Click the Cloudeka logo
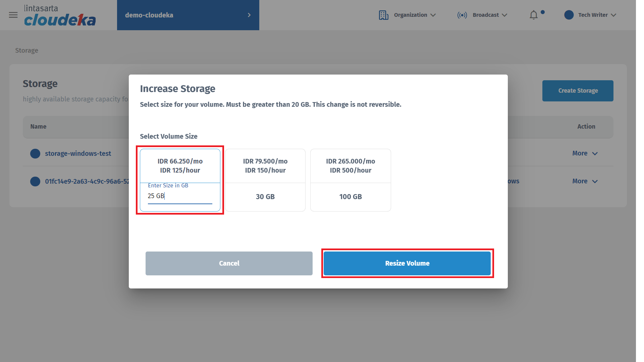The width and height of the screenshot is (644, 362). [60, 16]
